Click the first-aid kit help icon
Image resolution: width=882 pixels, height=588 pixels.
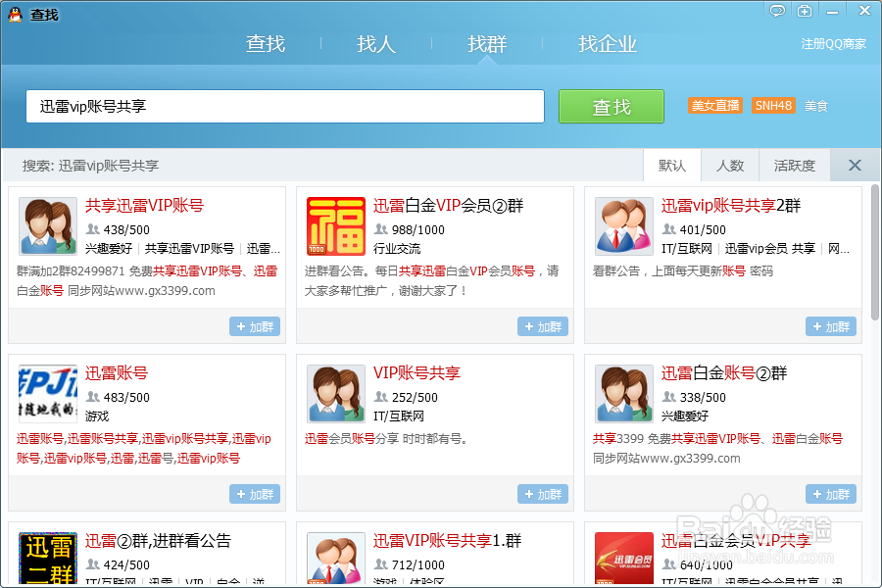click(x=805, y=10)
